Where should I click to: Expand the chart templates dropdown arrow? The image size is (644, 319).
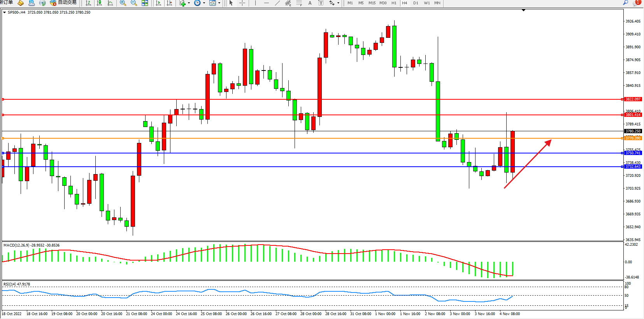tap(219, 3)
